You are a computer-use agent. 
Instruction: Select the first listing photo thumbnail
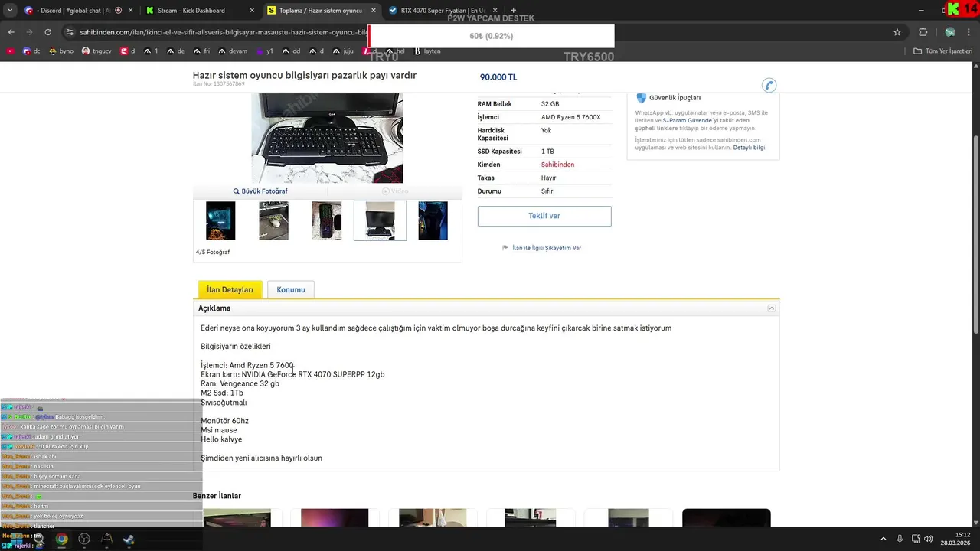[220, 220]
